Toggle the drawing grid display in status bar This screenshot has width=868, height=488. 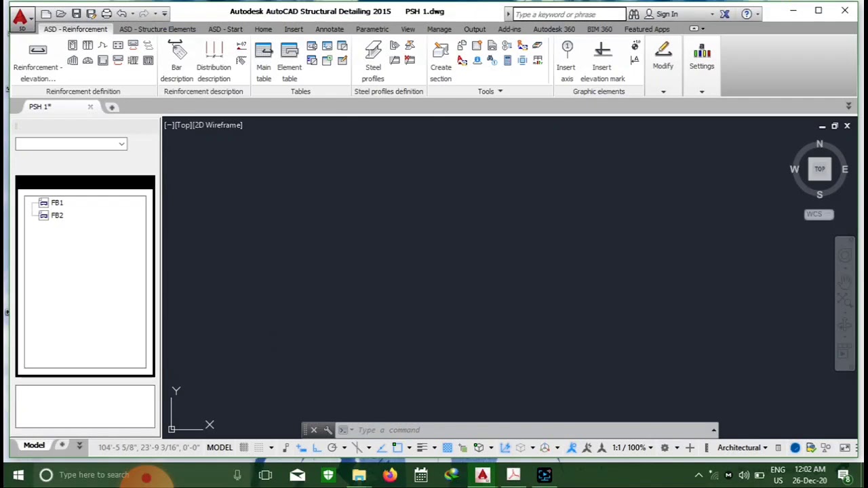[x=243, y=447]
